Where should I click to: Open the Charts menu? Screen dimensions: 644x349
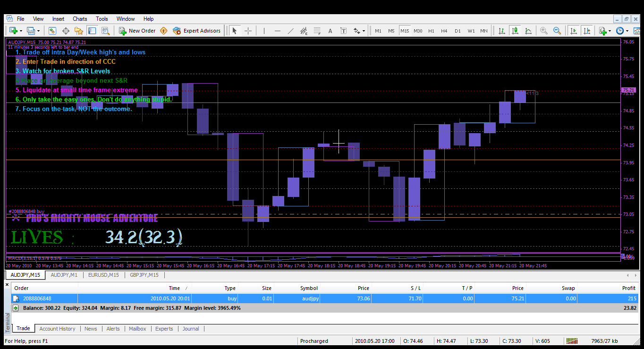click(80, 19)
